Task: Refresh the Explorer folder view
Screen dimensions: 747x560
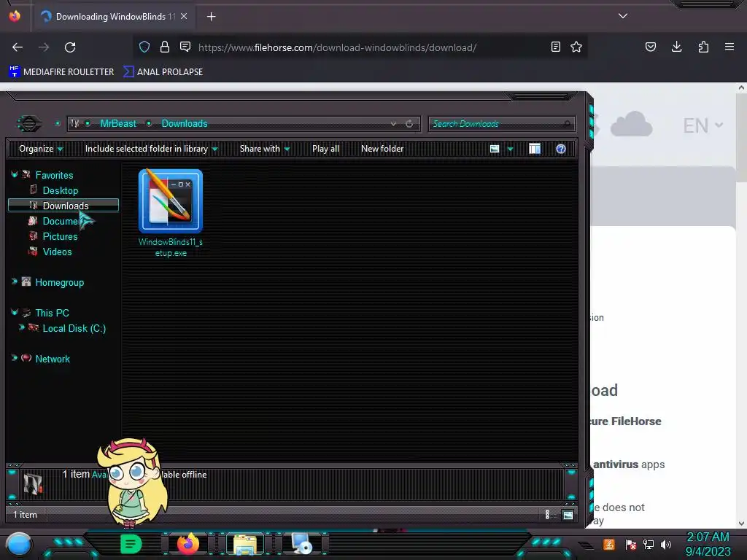Action: (409, 124)
